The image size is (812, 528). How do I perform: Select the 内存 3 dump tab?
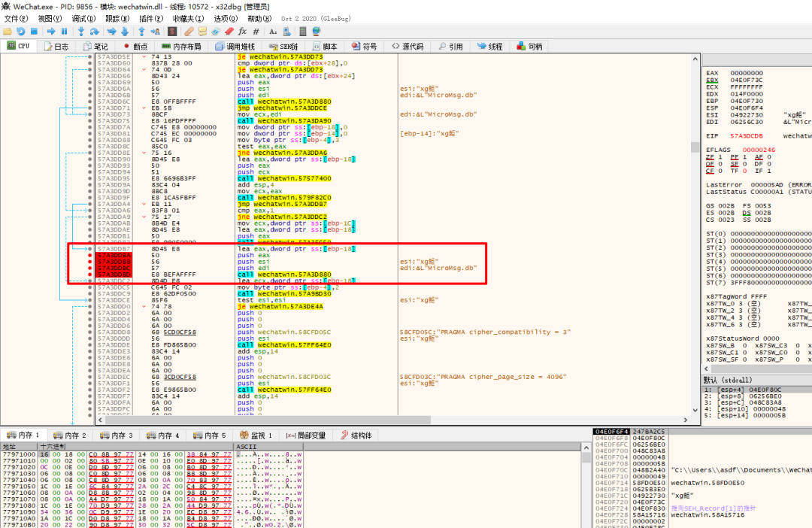117,435
